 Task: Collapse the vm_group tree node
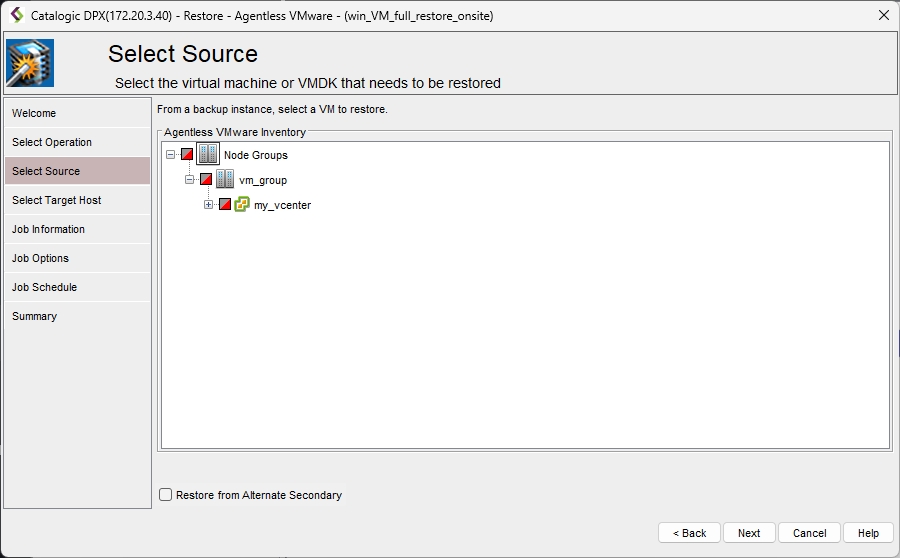tap(190, 180)
